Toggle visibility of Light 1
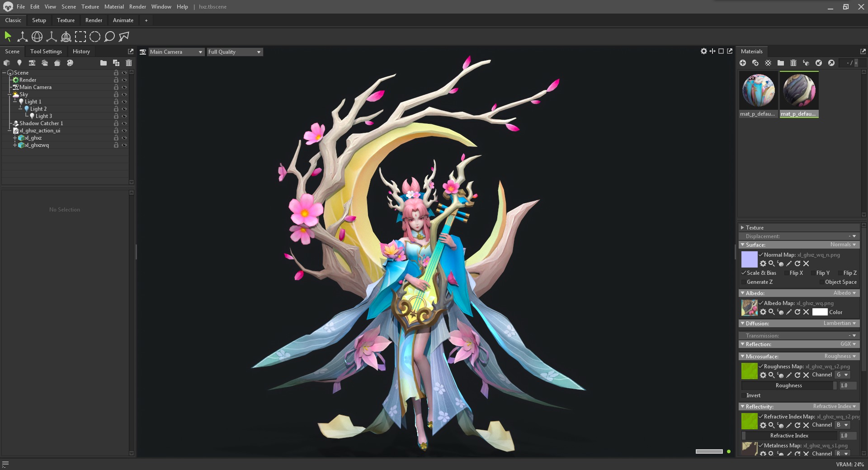Image resolution: width=868 pixels, height=470 pixels. (124, 102)
